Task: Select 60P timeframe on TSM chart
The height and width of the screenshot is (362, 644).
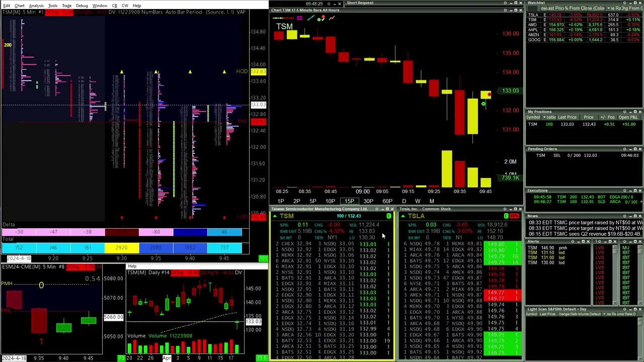Action: pos(387,201)
